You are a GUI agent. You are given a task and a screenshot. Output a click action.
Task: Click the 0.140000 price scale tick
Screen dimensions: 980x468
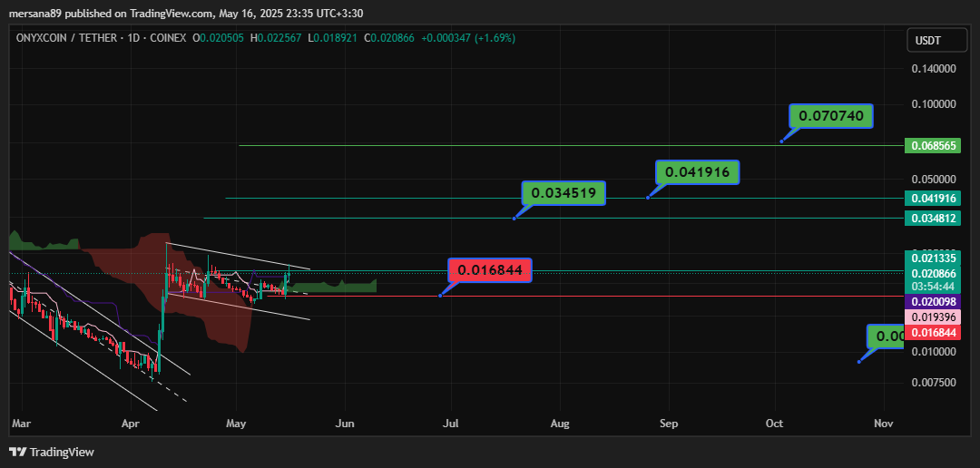pyautogui.click(x=933, y=71)
